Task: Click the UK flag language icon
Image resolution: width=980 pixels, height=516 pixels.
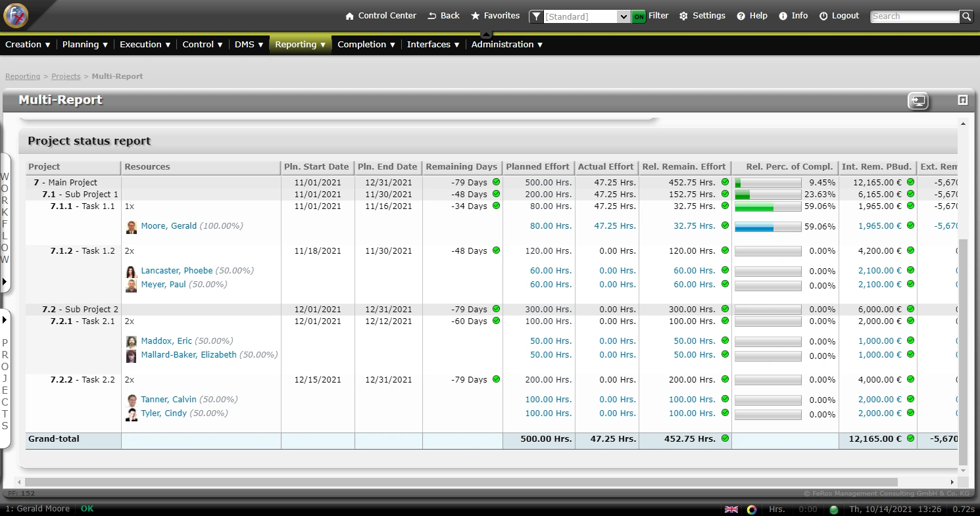Action: 731,509
